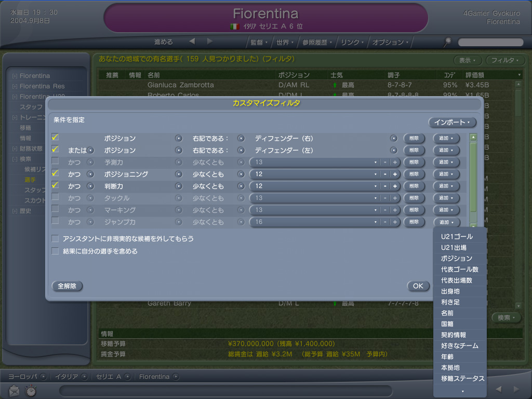Click the filter list vertical scrollbar

click(x=473, y=177)
